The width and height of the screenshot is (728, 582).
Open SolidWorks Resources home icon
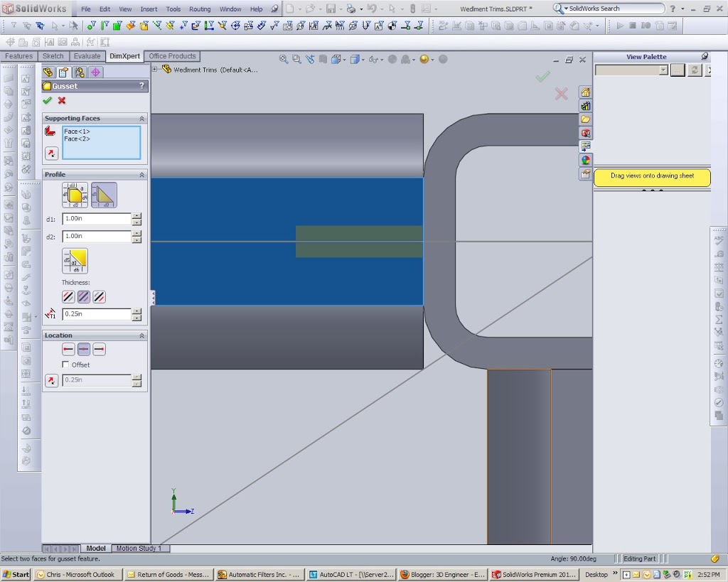pyautogui.click(x=585, y=92)
